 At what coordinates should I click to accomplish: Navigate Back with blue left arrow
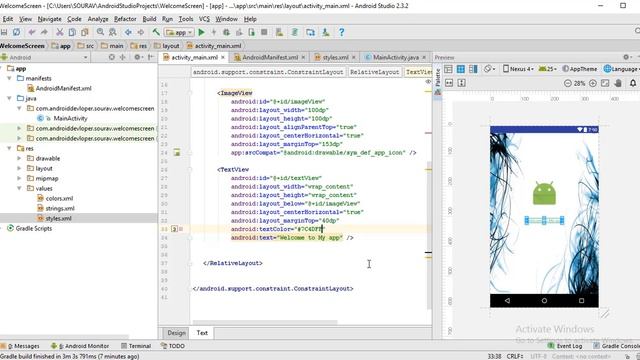[128, 32]
